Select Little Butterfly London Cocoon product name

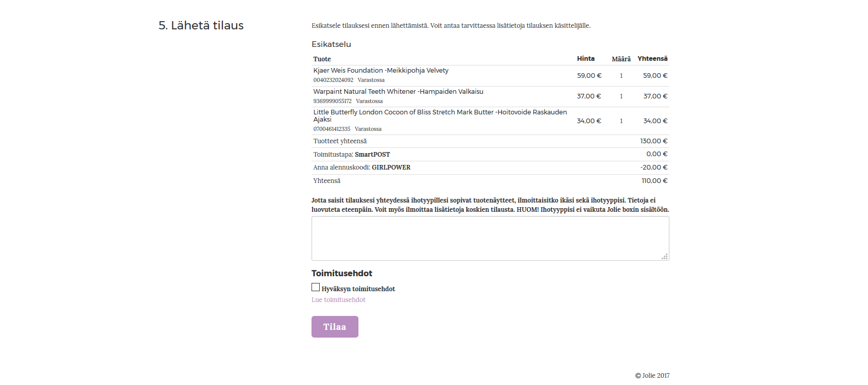click(439, 112)
